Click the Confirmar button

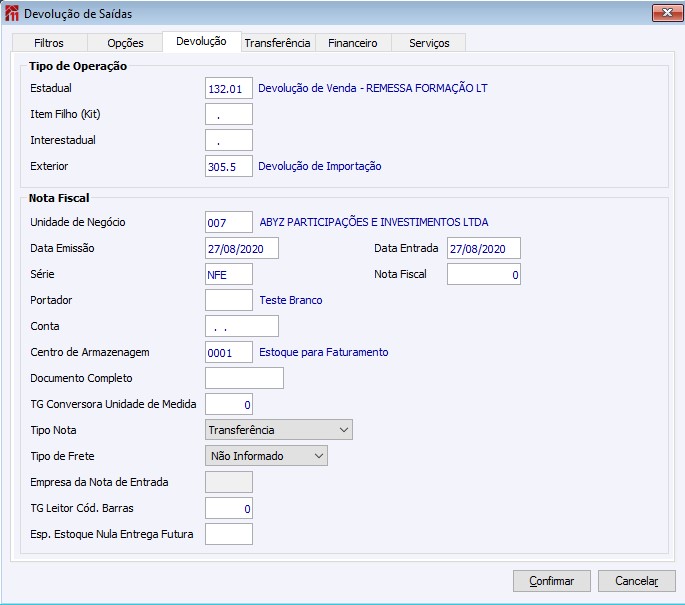click(552, 581)
